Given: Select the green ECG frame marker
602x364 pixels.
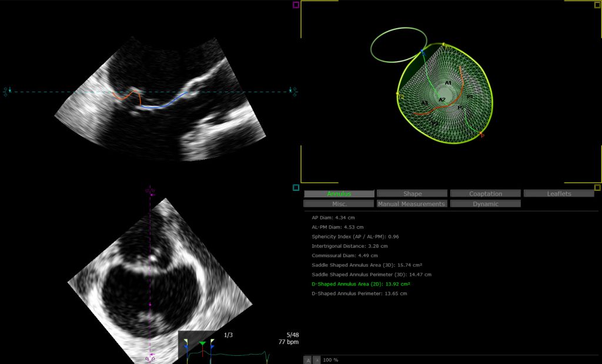Looking at the screenshot, I should [202, 343].
